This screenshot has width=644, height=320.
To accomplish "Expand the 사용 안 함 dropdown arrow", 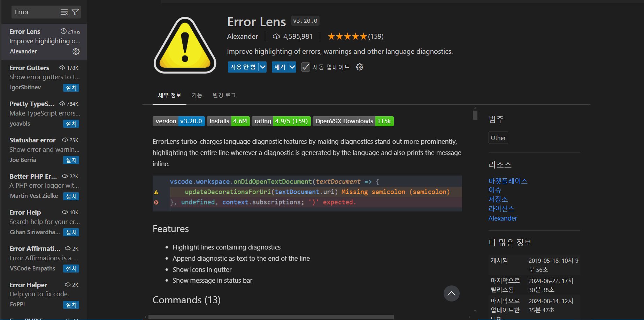I will coord(262,67).
